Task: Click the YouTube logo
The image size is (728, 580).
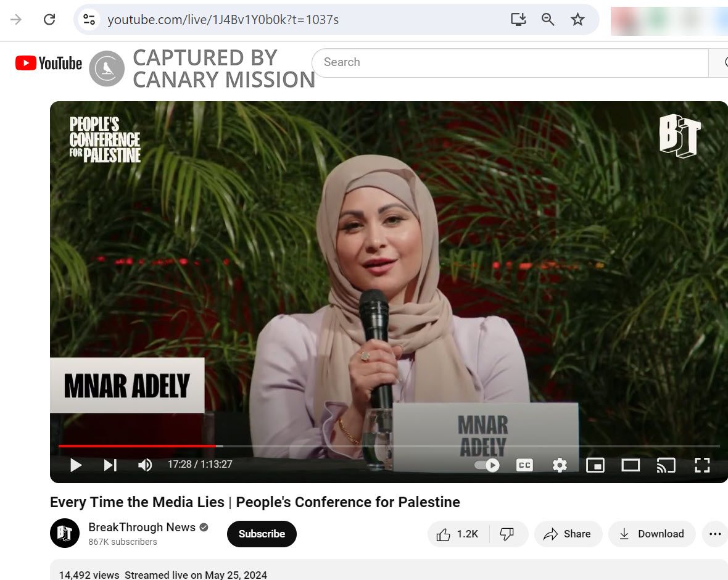Action: (48, 62)
